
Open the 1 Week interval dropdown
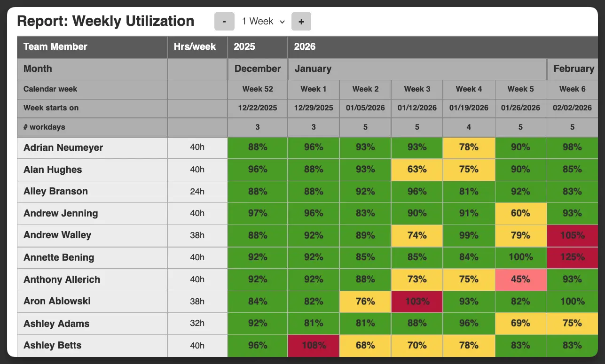[262, 21]
